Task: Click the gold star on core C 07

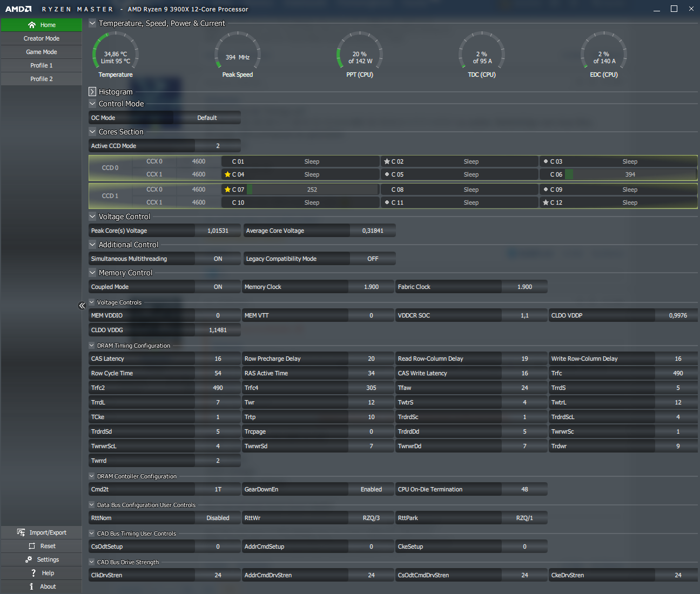Action: (227, 190)
